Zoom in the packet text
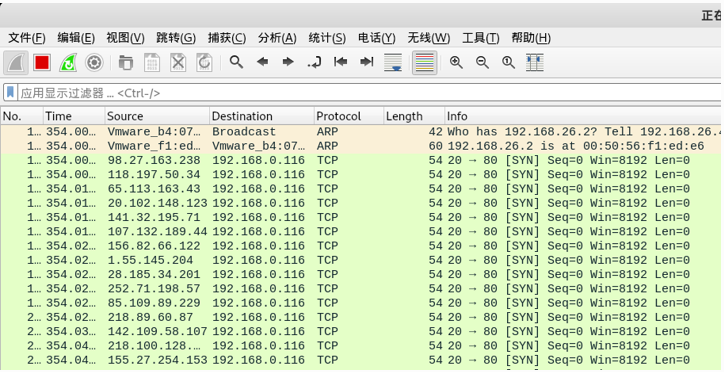 pyautogui.click(x=456, y=62)
